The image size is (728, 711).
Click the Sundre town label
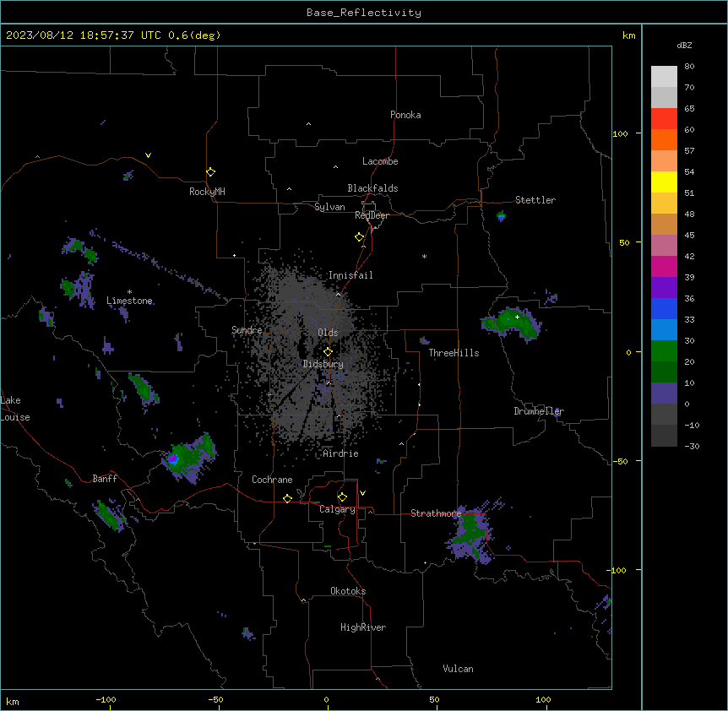pos(247,330)
